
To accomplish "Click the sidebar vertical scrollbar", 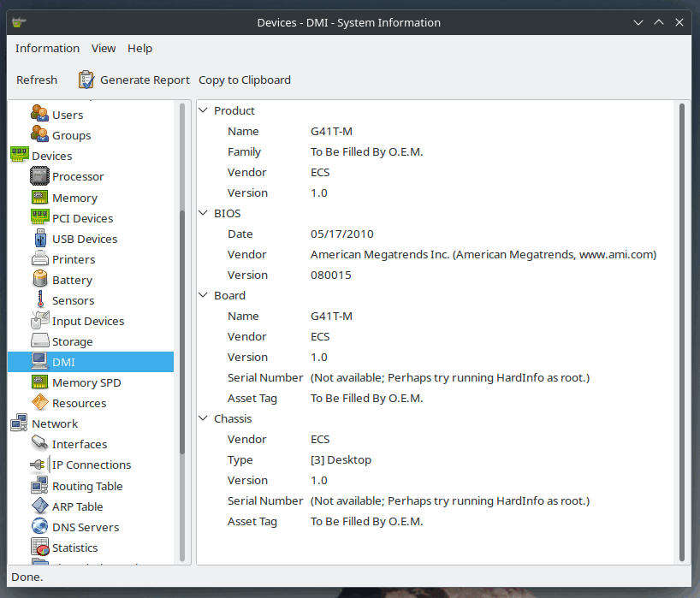I will pos(181,325).
